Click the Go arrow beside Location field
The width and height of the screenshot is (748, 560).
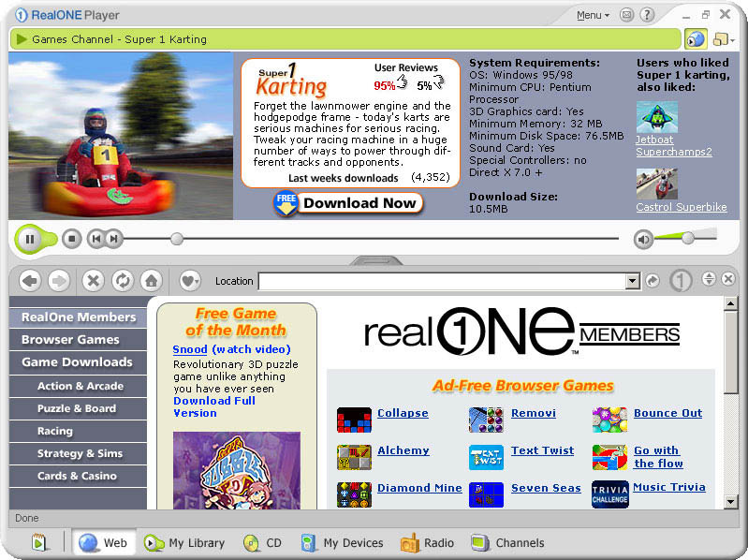pyautogui.click(x=653, y=281)
